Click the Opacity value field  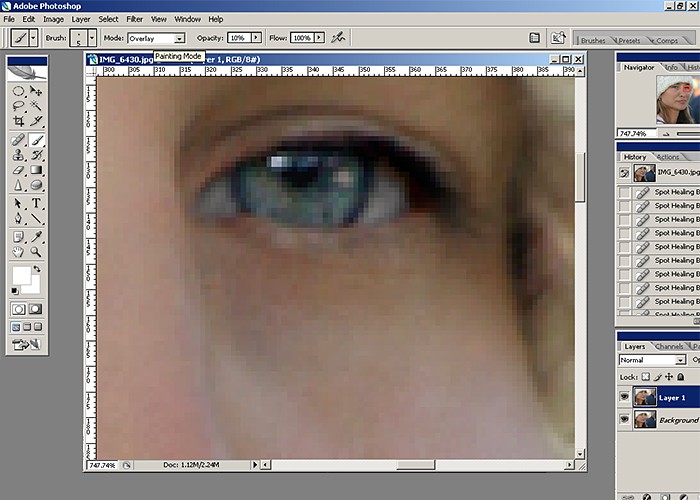pos(239,38)
